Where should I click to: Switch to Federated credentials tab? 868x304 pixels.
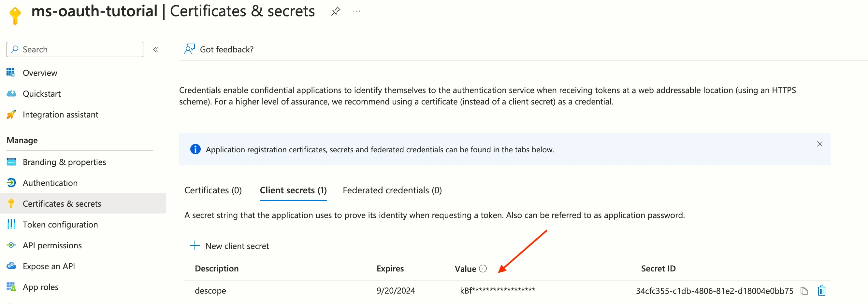tap(392, 190)
